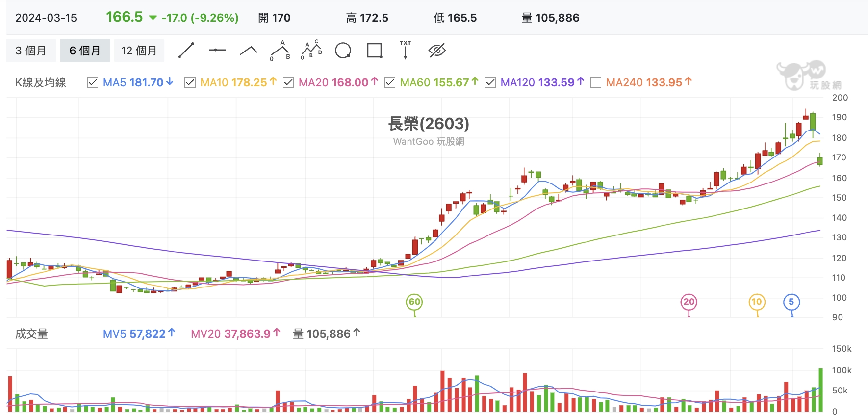
Task: Select the 0-A-B wave pattern tool
Action: 280,51
